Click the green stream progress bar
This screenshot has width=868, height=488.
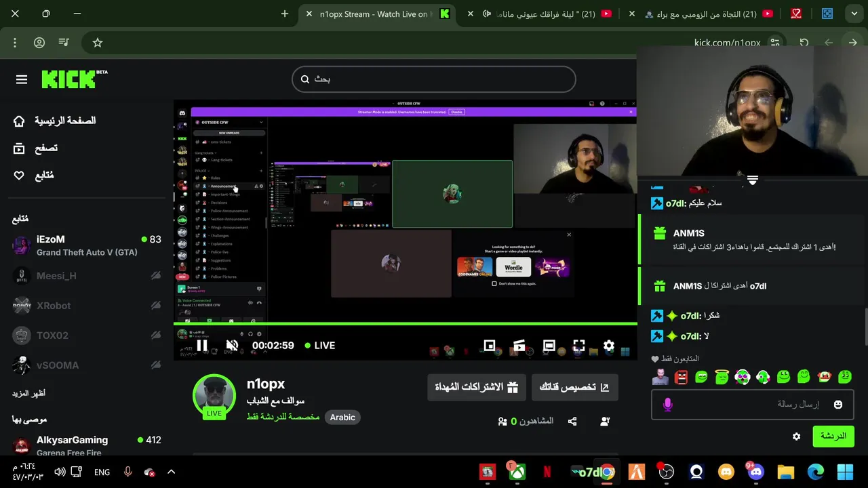(406, 324)
